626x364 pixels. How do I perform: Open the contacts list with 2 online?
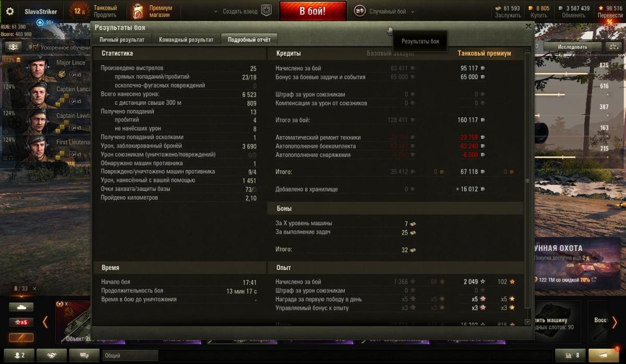pos(19,355)
